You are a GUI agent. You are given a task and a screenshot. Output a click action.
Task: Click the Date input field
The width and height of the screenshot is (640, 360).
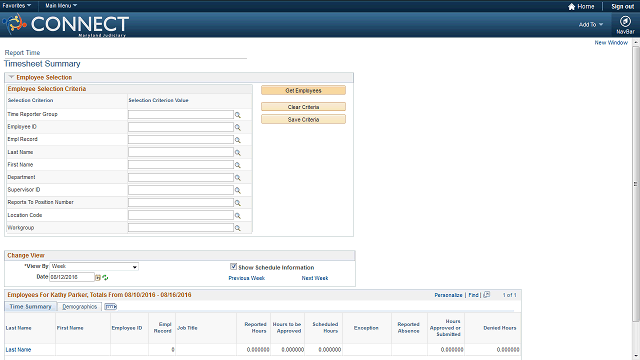tap(72, 277)
